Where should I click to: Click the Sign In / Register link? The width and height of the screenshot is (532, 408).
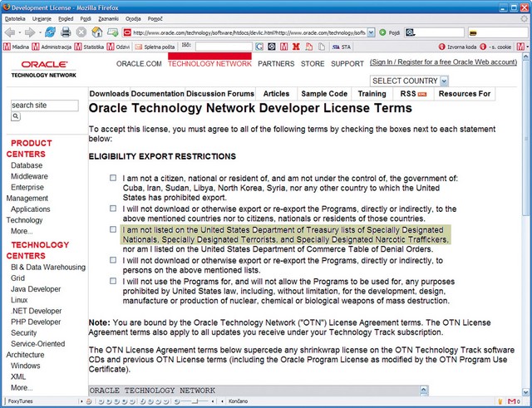pos(443,62)
